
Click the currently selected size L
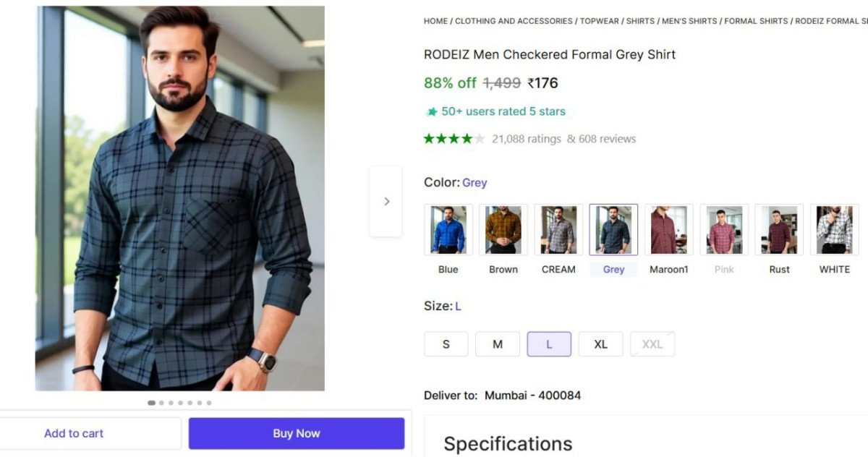[549, 343]
